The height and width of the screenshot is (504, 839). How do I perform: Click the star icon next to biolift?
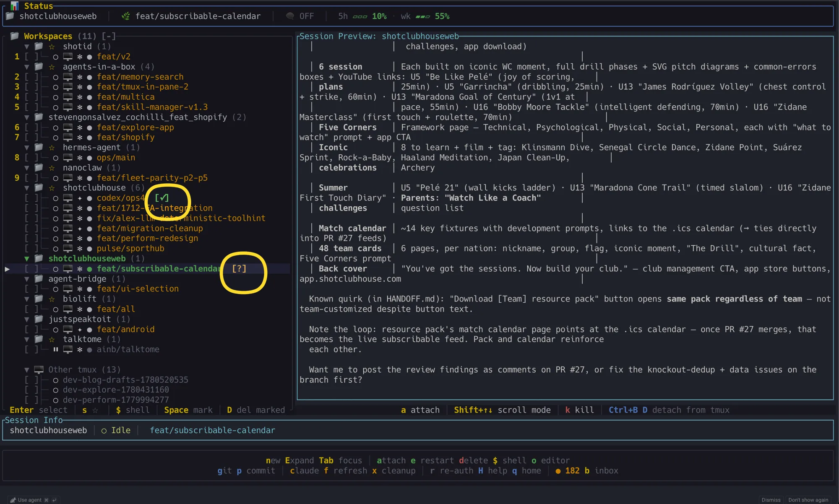coord(52,299)
